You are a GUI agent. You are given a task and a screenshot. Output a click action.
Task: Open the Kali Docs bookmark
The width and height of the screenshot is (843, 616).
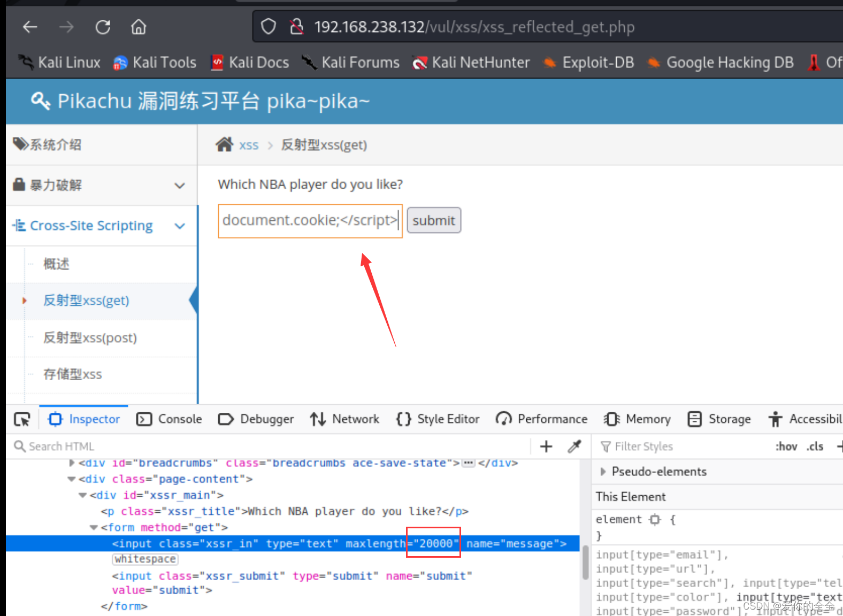click(x=250, y=63)
